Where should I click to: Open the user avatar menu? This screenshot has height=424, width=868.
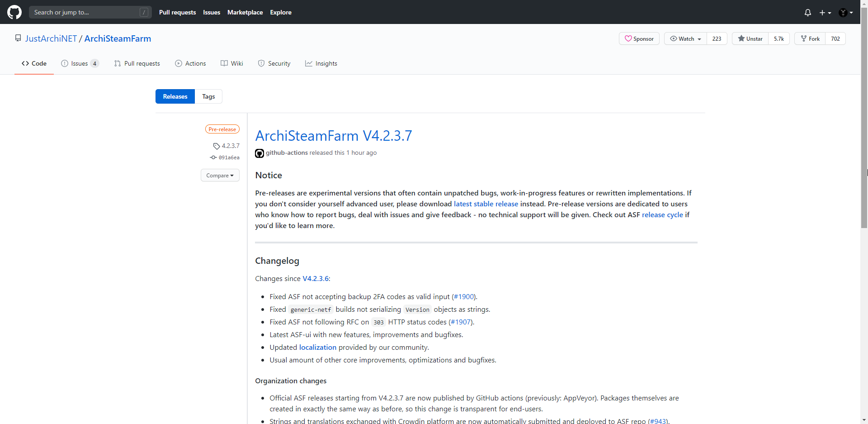pos(846,13)
